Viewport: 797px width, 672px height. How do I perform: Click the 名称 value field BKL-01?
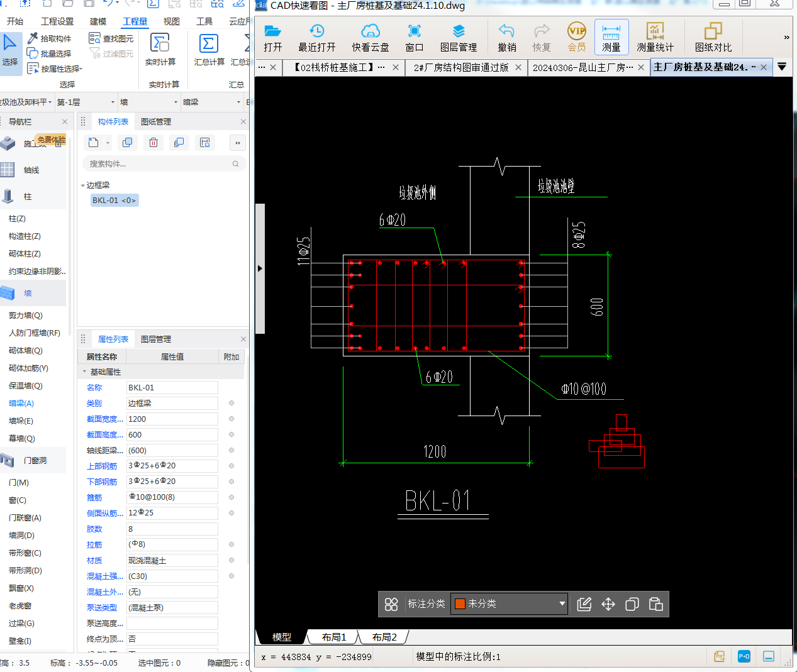click(172, 387)
